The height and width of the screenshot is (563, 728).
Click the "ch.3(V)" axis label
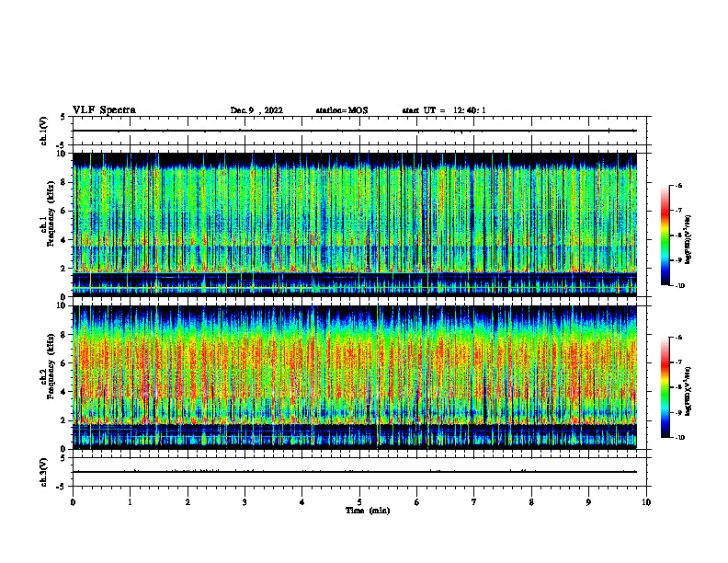click(44, 472)
